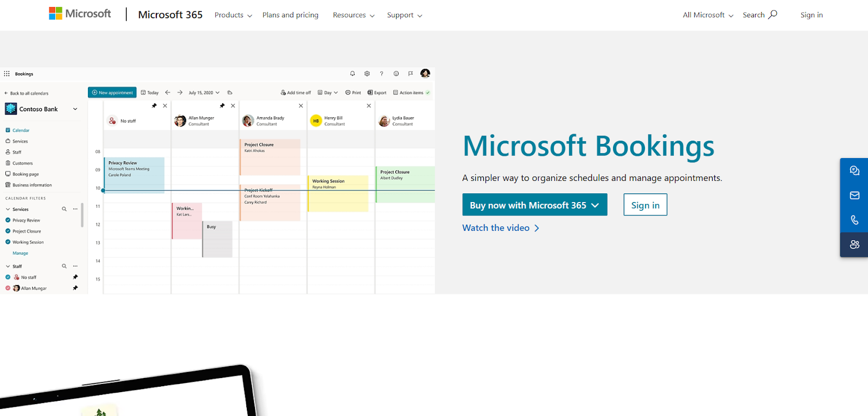Click the New appointment button
868x416 pixels.
pos(112,92)
